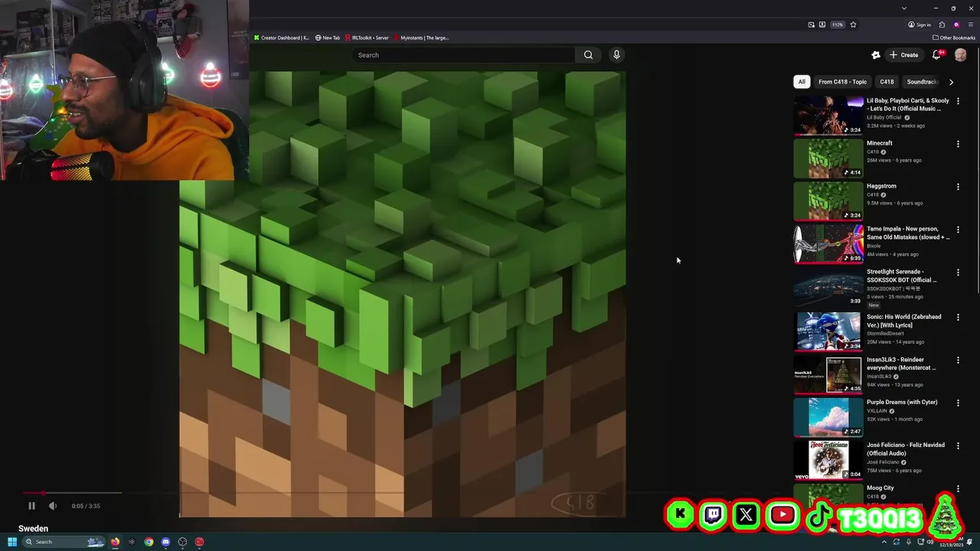Open options menu for Tame Impala video

coord(958,230)
